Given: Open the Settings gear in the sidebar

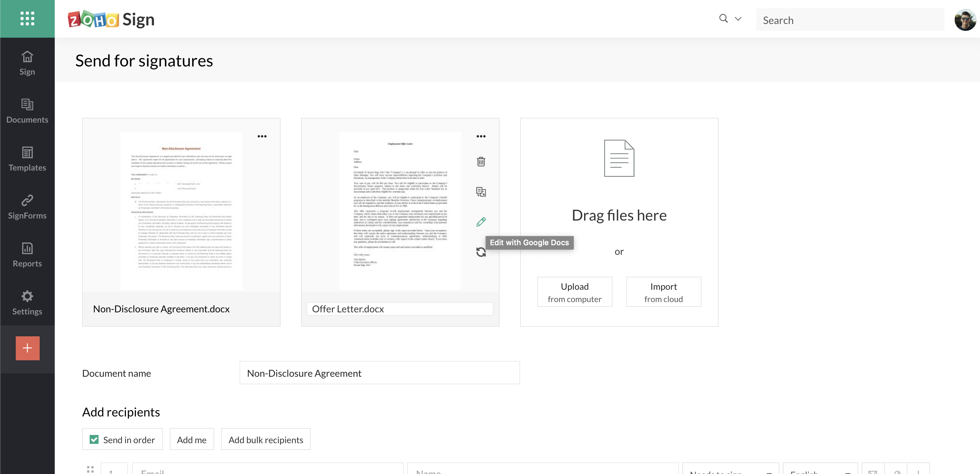Looking at the screenshot, I should coord(27,303).
